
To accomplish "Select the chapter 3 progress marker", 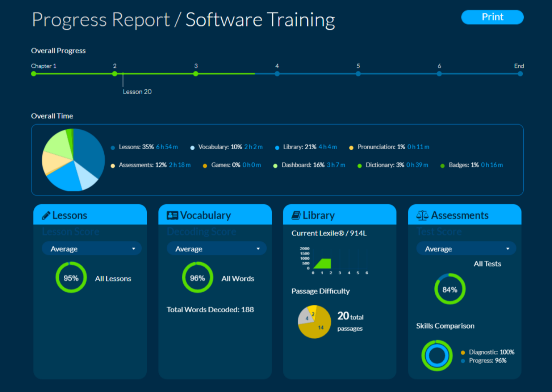I will (x=196, y=74).
